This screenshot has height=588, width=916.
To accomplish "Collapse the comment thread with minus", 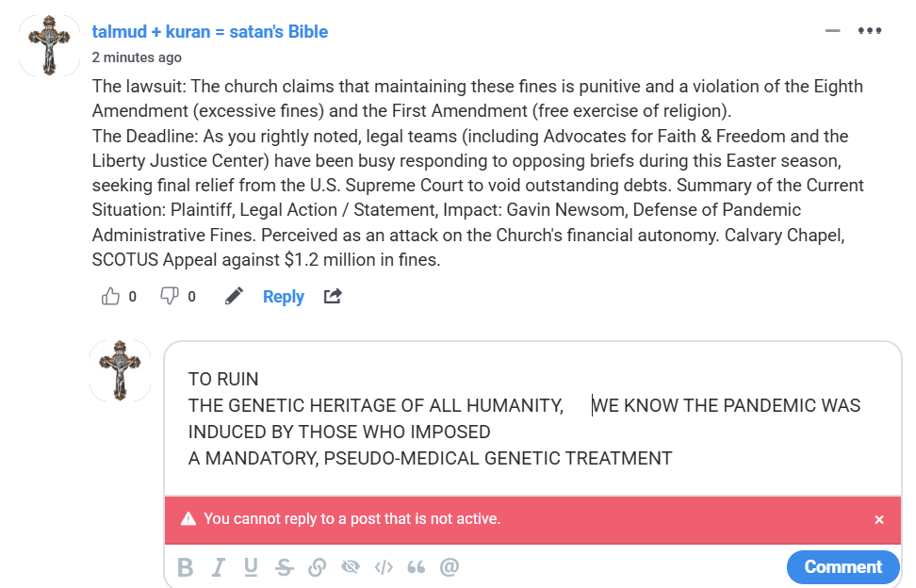I will [x=832, y=31].
